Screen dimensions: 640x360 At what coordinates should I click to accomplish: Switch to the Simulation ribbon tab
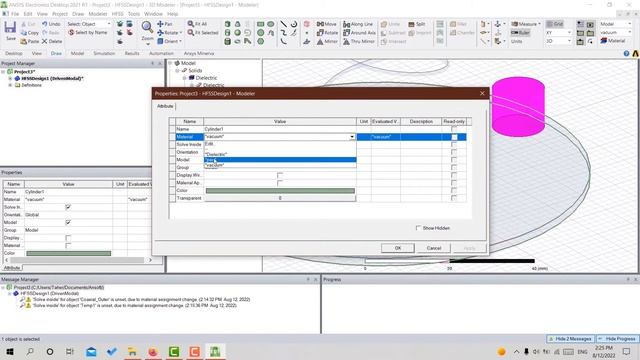(104, 53)
